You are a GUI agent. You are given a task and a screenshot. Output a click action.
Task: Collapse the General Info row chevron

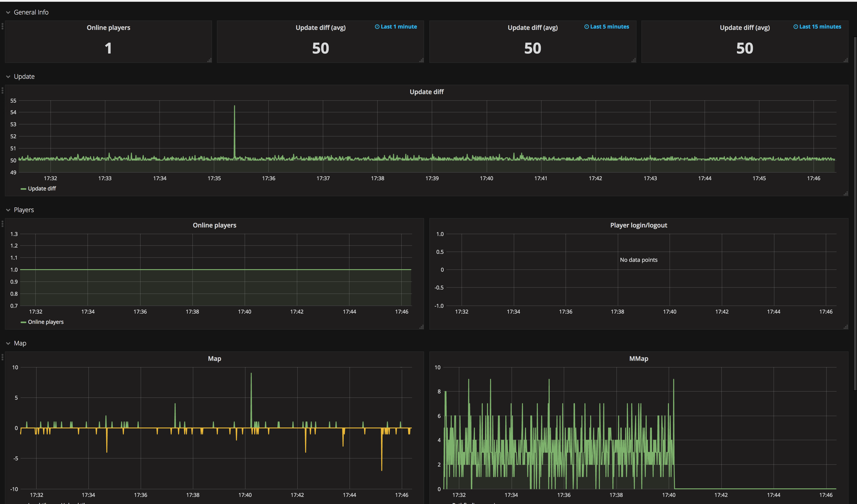coord(8,12)
